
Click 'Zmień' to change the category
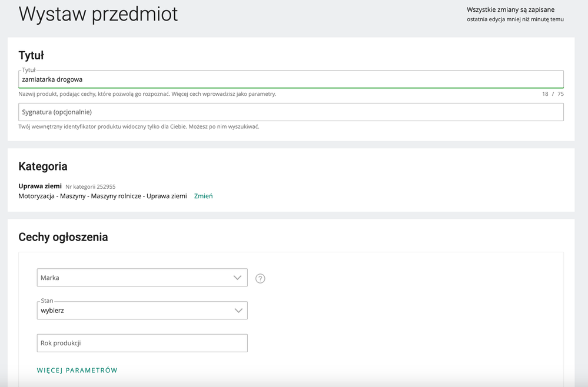pos(203,196)
